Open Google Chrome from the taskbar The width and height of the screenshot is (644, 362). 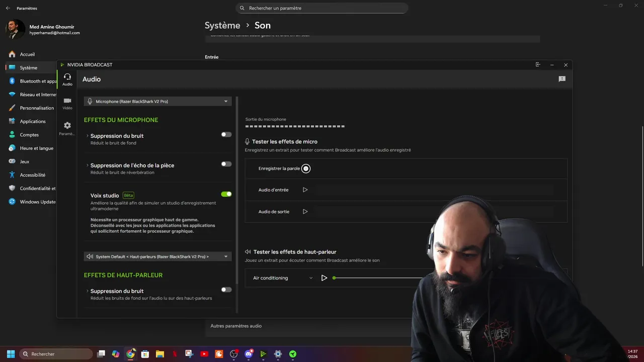click(x=130, y=354)
